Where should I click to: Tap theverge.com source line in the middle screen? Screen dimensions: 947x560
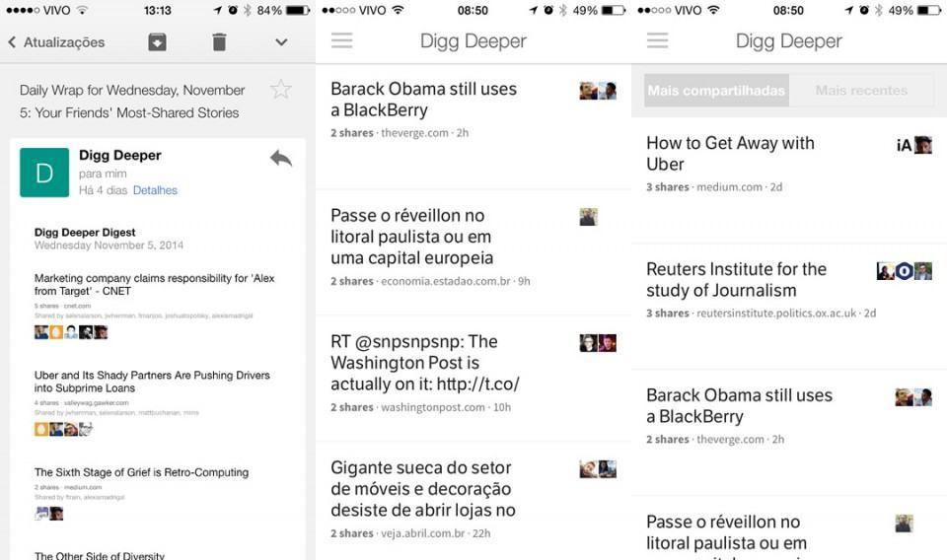pos(400,133)
